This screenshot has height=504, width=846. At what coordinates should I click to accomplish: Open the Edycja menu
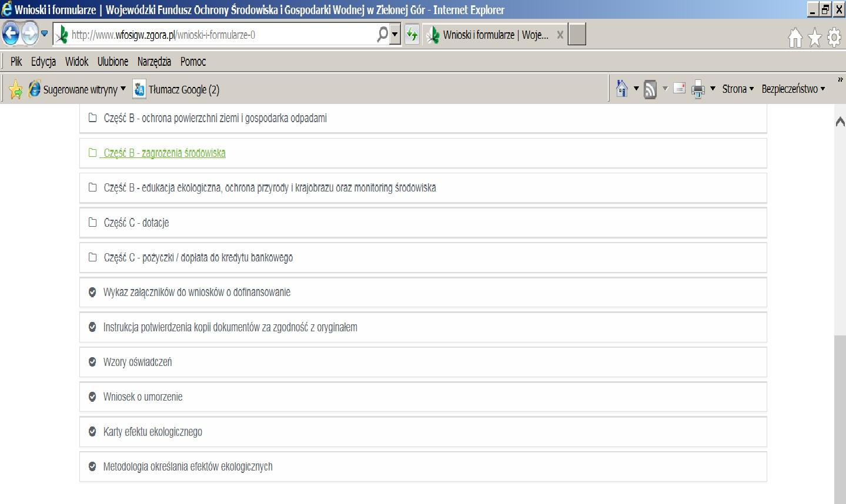[44, 62]
